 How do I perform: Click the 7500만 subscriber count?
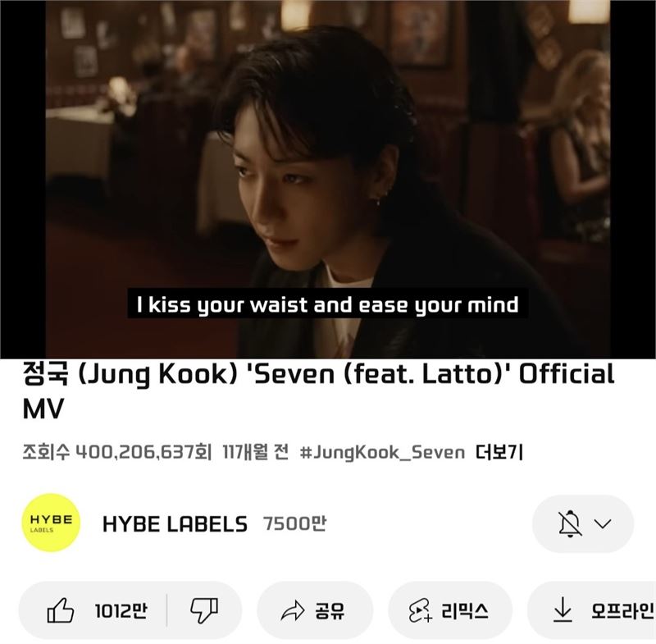[294, 523]
